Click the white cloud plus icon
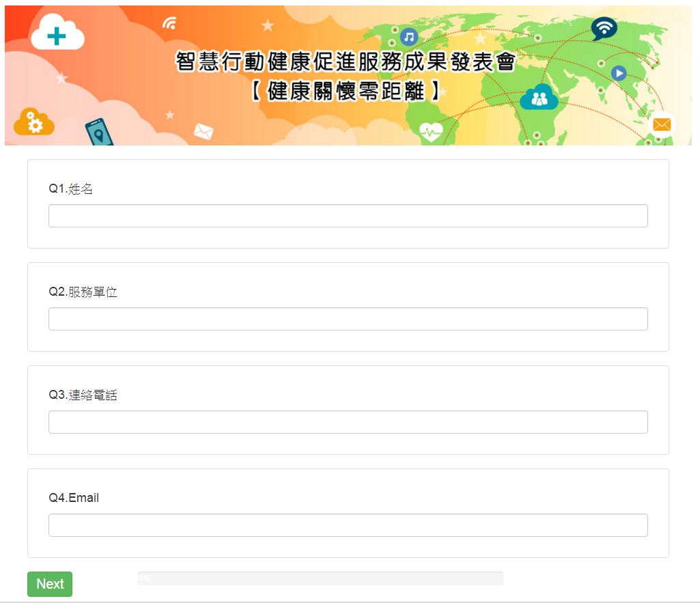This screenshot has width=700, height=603. pyautogui.click(x=57, y=32)
